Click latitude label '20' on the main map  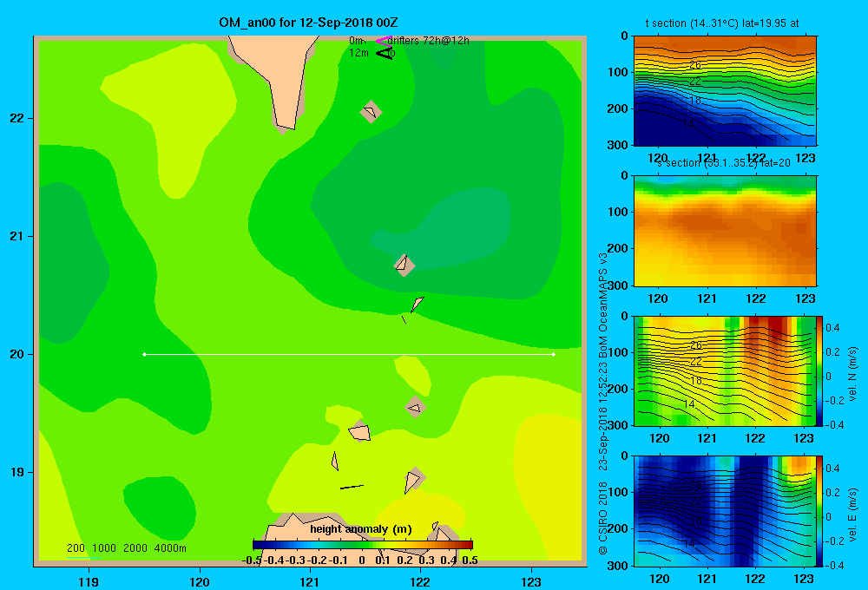pyautogui.click(x=17, y=354)
